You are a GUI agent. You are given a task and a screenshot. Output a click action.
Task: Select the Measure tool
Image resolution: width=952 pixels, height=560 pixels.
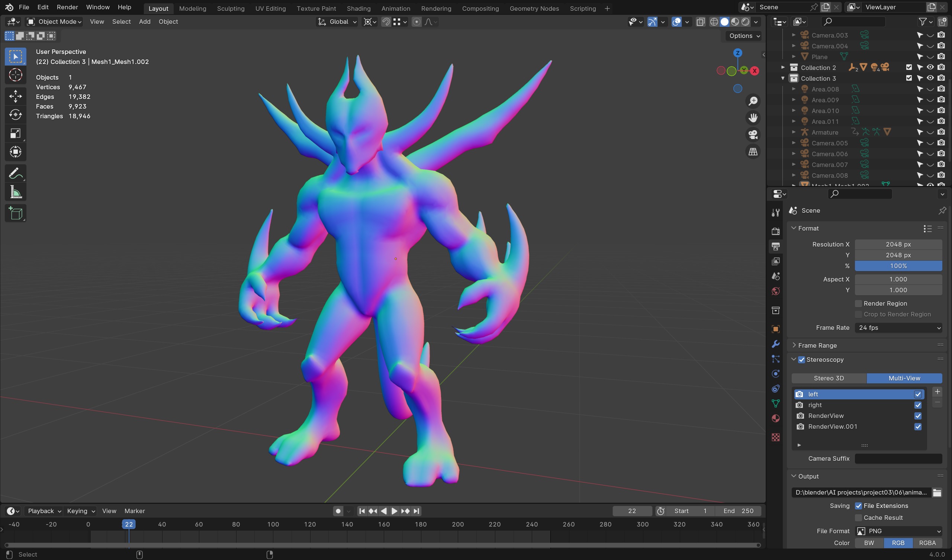16,192
